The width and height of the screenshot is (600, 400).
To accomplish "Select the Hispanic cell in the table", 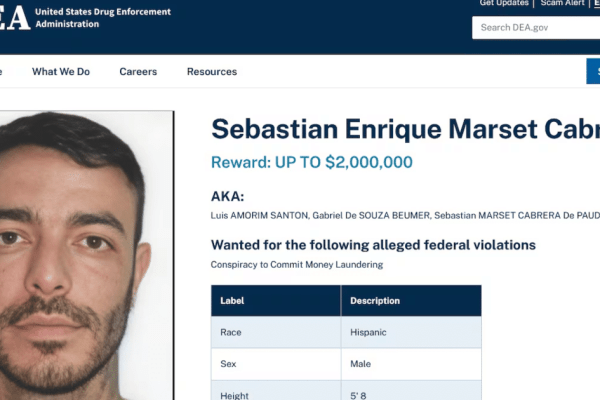I will (x=368, y=332).
